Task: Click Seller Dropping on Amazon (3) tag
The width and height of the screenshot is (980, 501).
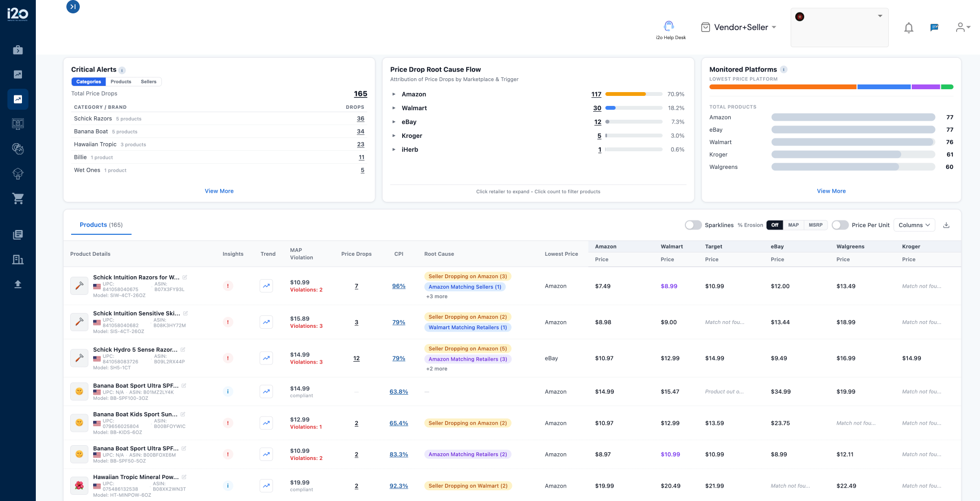Action: (468, 276)
